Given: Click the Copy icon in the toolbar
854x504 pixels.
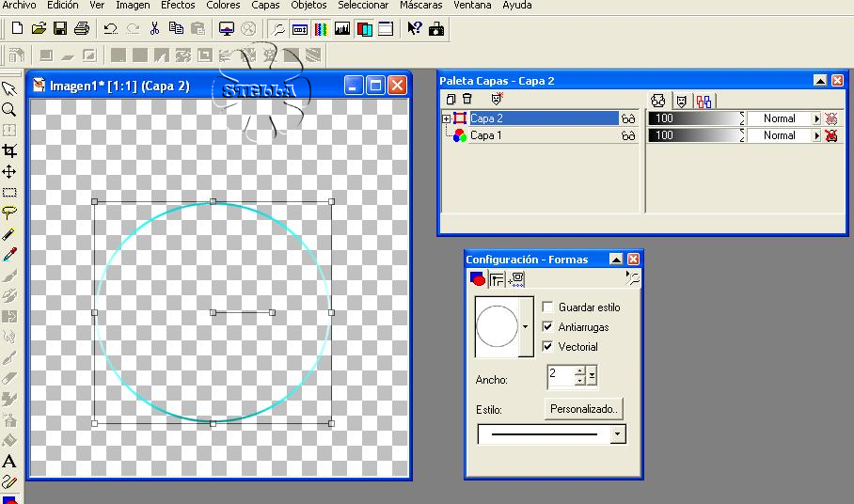Looking at the screenshot, I should click(x=176, y=28).
